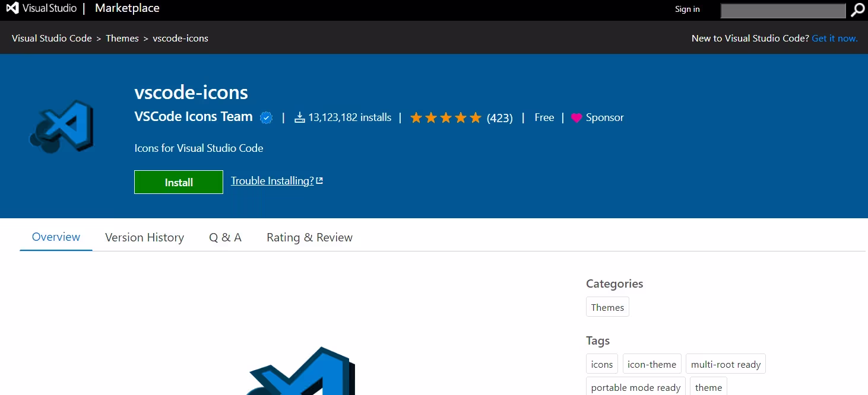Click the pink Sponsor heart icon
This screenshot has height=395, width=868.
click(576, 118)
